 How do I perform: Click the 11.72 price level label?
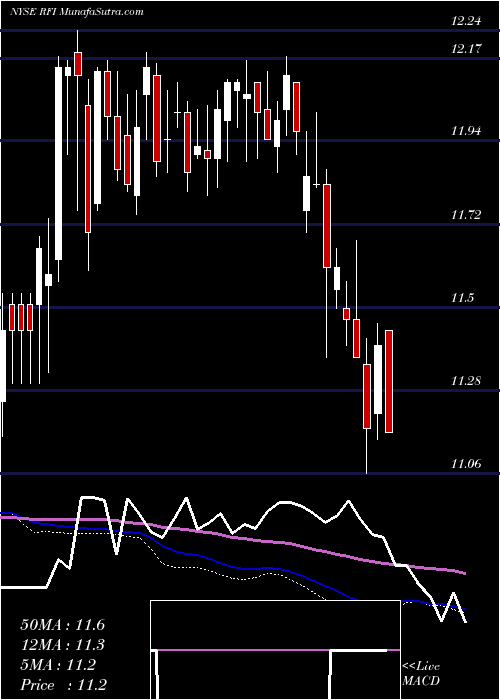[x=466, y=215]
